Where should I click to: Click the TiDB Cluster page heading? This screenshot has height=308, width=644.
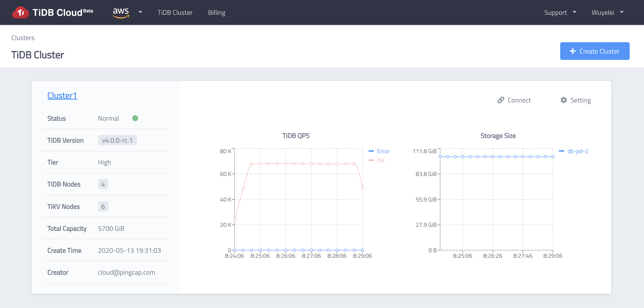(38, 55)
